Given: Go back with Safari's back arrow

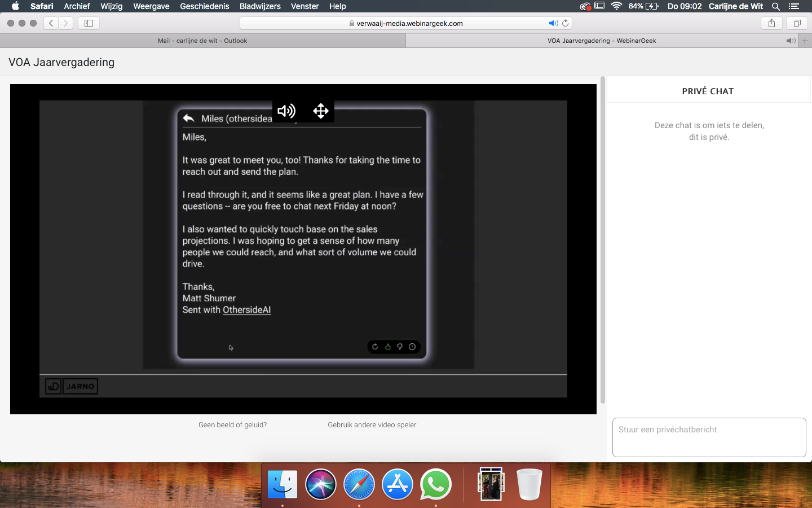Looking at the screenshot, I should click(x=51, y=23).
